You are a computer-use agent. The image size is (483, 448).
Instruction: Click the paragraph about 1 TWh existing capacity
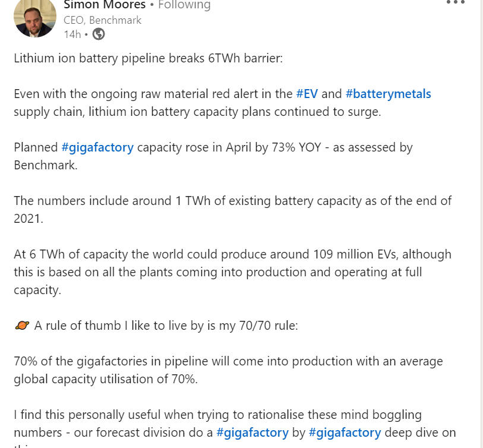click(232, 210)
